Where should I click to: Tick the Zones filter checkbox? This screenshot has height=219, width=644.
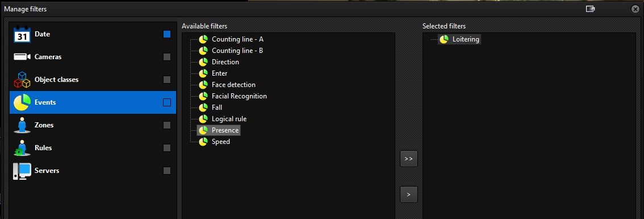[167, 125]
